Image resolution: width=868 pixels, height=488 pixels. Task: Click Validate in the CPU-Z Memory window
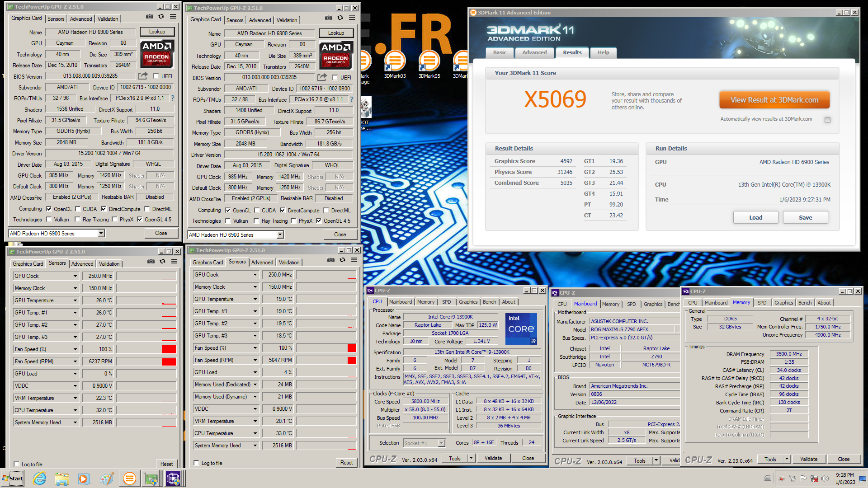coord(808,459)
